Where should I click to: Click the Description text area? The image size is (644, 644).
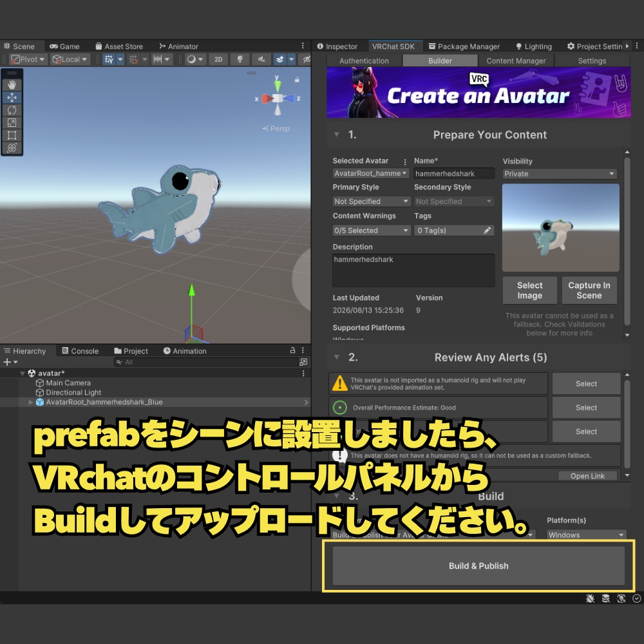coord(413,270)
